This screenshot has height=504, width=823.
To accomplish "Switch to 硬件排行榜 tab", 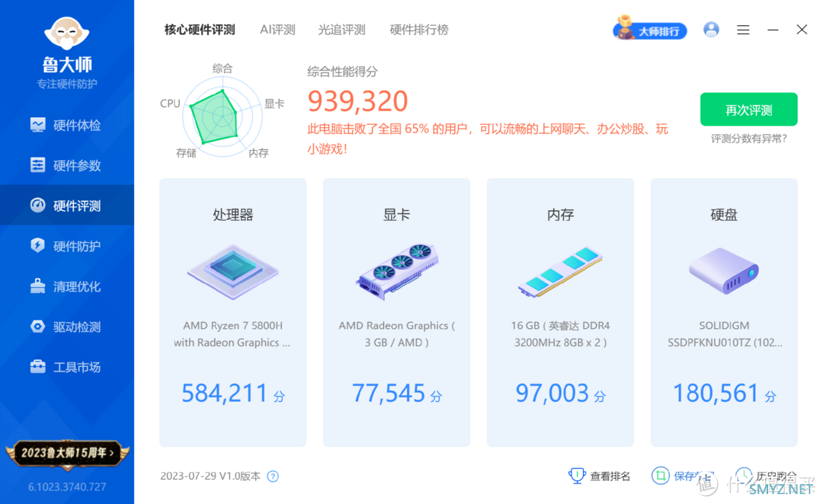I will coord(419,30).
